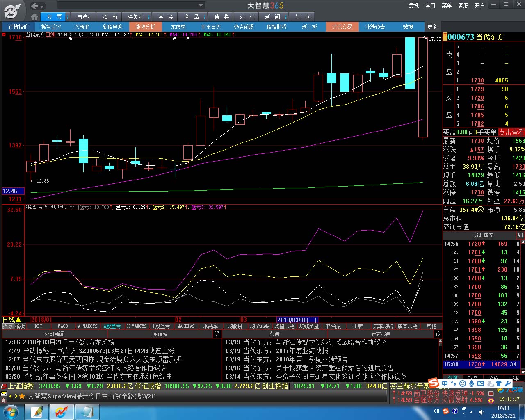Screen dimensions: 525x420
Task: Open the 委托 menu
Action: [414, 5]
